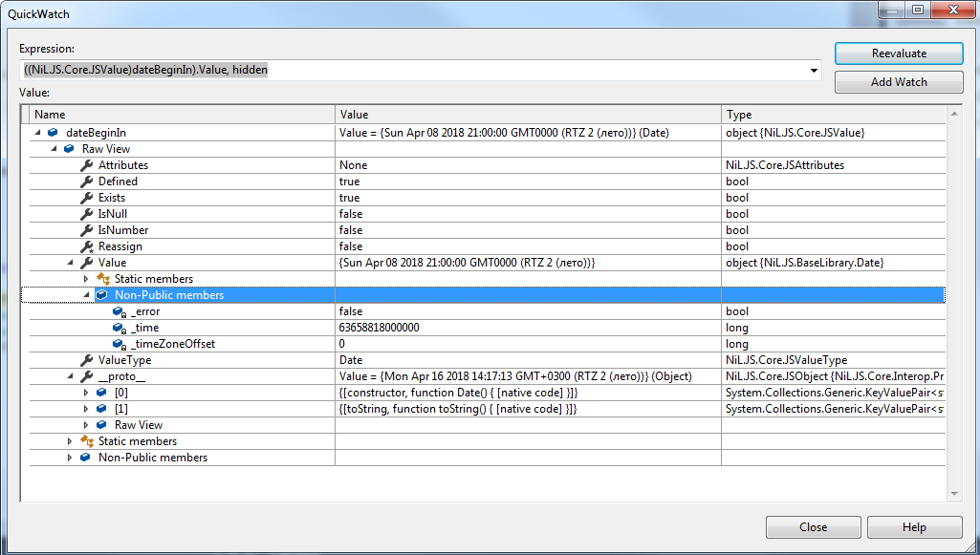Click the private field icon on _error
This screenshot has width=980, height=555.
pos(119,310)
